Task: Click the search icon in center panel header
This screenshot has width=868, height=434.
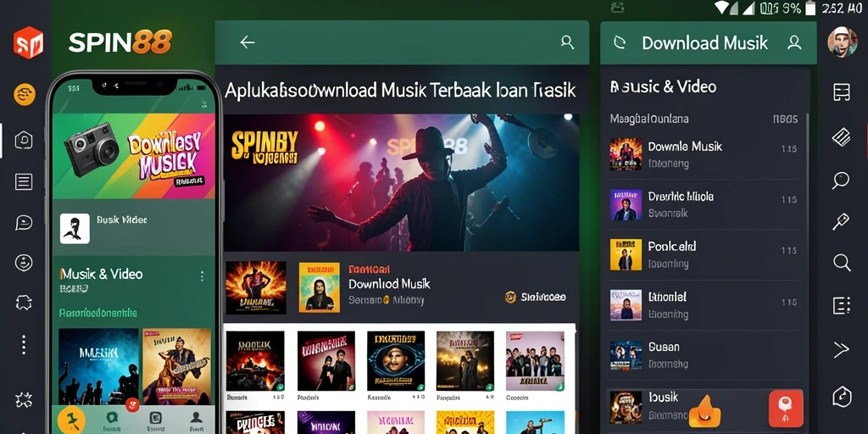Action: pyautogui.click(x=567, y=42)
